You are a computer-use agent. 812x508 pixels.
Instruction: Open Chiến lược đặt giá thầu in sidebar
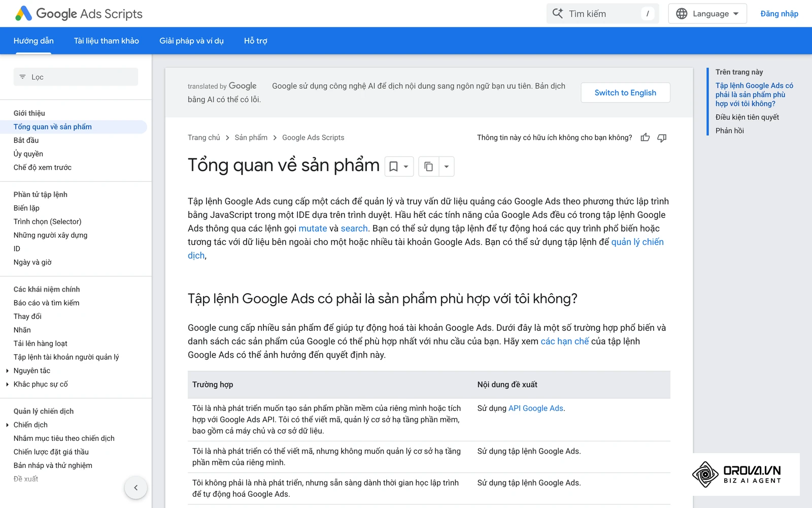pos(51,452)
